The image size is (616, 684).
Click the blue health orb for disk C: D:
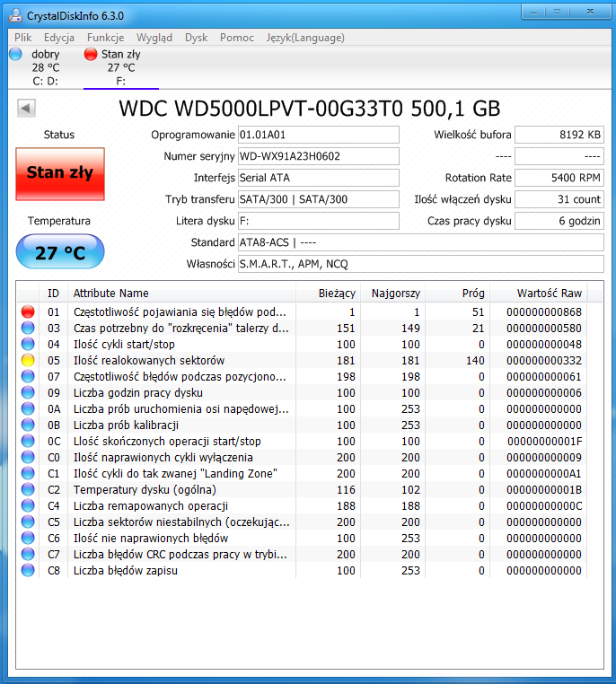click(x=15, y=54)
